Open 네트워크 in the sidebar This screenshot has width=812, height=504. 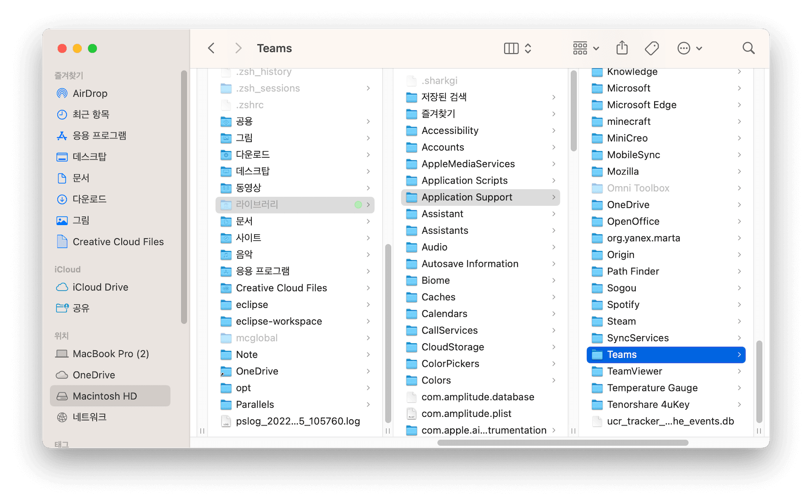[x=111, y=417]
